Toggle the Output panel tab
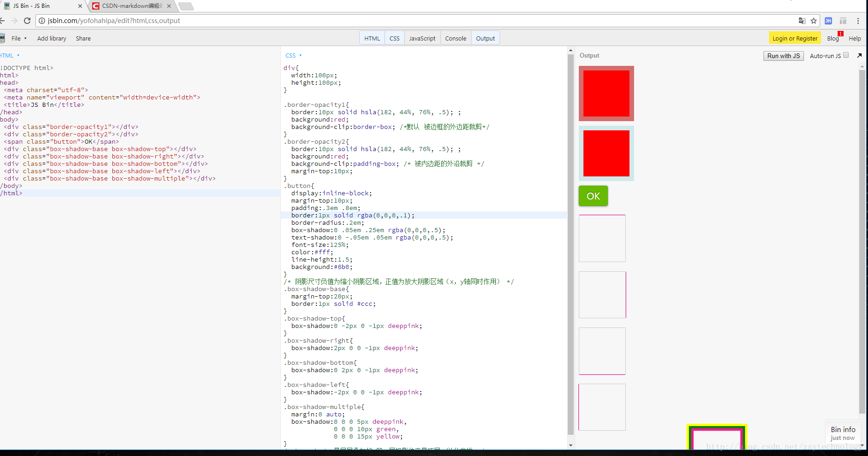The width and height of the screenshot is (868, 456). (x=485, y=38)
